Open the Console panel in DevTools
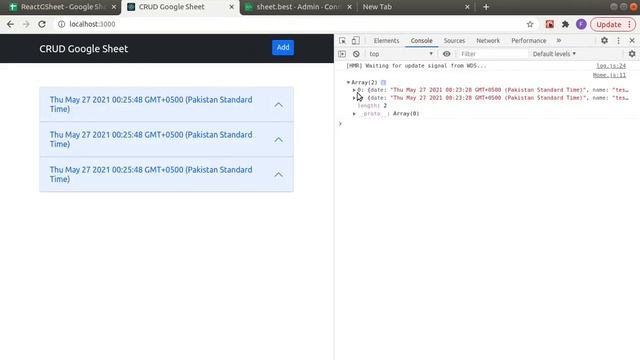 tap(421, 41)
